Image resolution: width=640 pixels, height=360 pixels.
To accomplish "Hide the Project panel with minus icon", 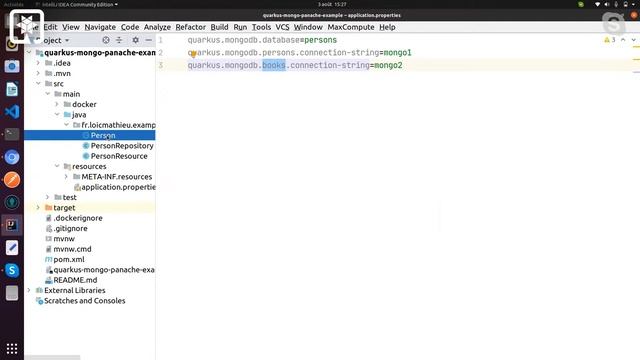I will pyautogui.click(x=149, y=40).
